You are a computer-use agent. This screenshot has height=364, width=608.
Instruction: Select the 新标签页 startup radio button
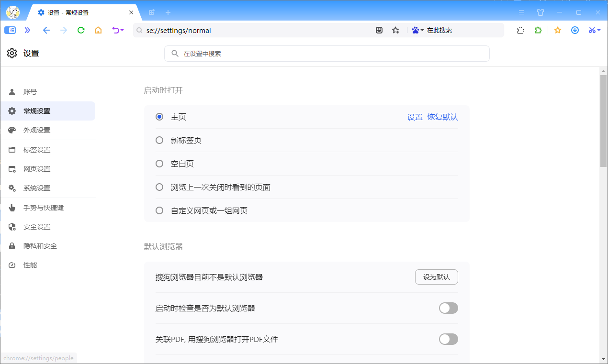(159, 140)
